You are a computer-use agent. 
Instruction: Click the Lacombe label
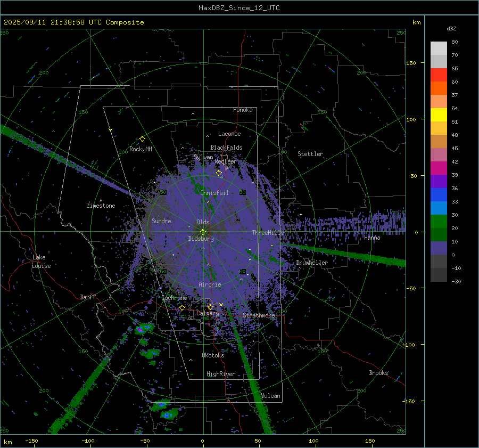coord(229,134)
